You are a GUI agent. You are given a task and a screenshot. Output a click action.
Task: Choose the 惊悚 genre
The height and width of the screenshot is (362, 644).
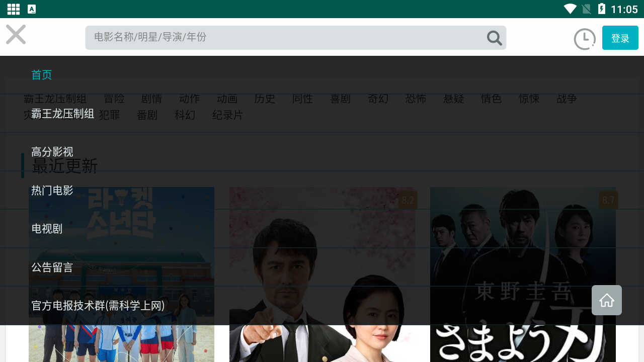(x=529, y=99)
